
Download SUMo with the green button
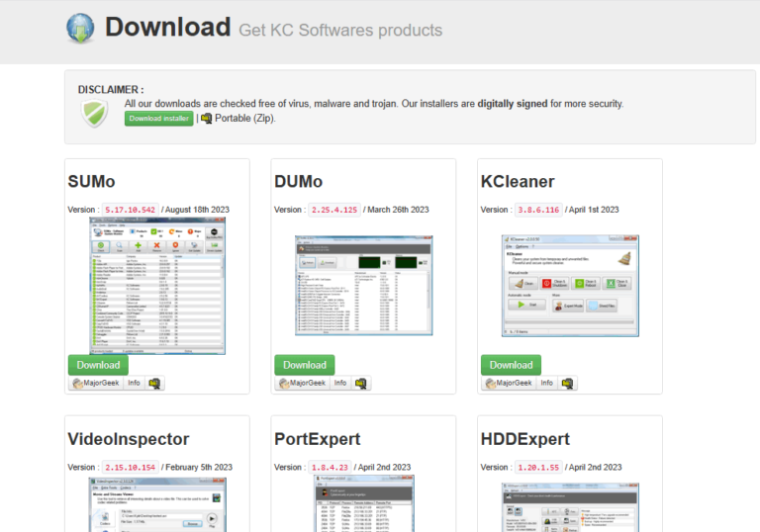click(98, 364)
